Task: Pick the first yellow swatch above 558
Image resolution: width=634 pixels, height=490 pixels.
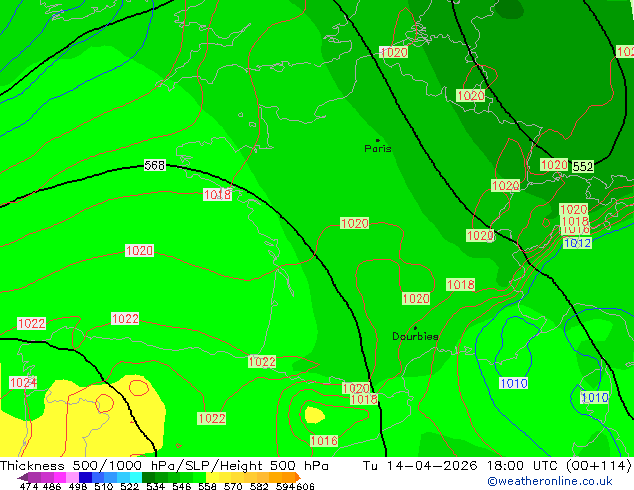Action: click(x=212, y=477)
